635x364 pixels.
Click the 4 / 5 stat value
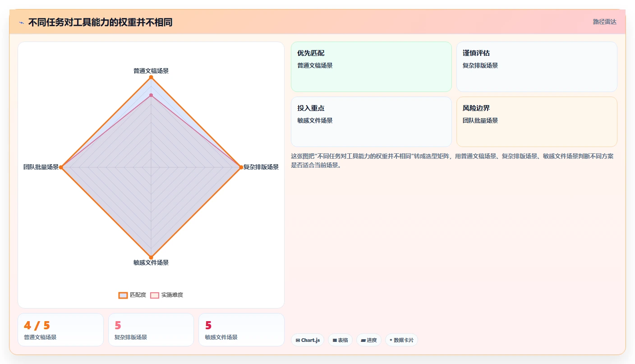37,325
